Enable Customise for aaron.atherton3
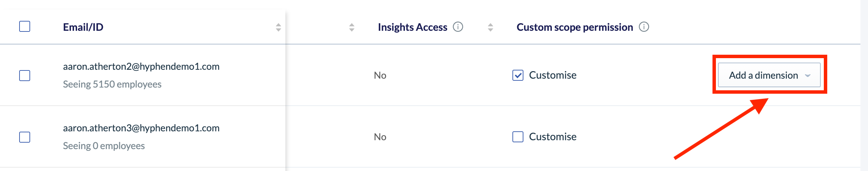 [518, 137]
